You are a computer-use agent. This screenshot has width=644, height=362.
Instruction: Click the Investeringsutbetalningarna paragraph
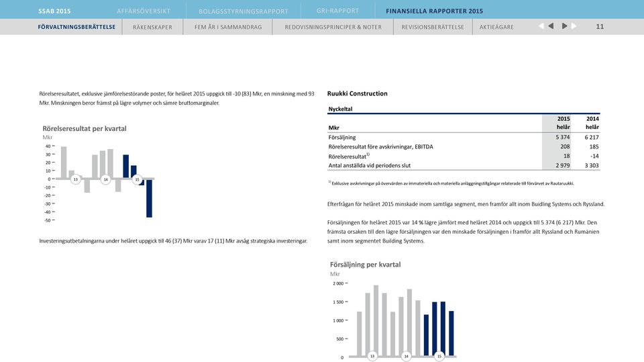pos(173,241)
